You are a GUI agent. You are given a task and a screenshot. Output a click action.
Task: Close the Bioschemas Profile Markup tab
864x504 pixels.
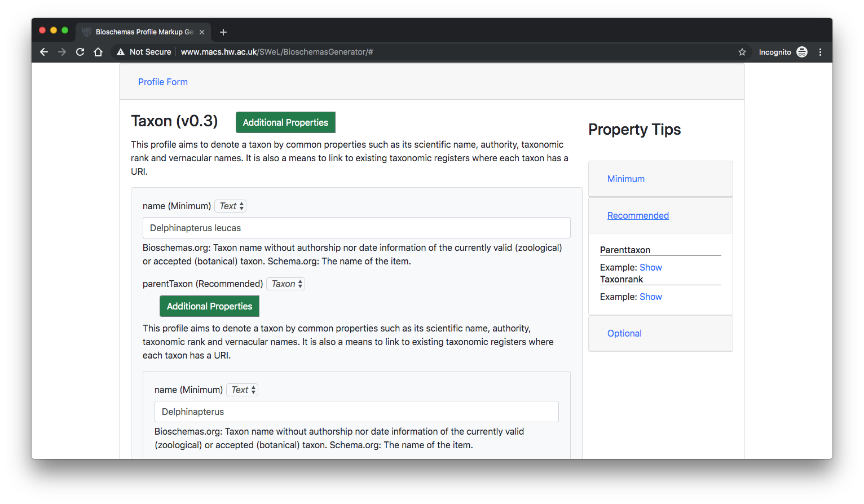coord(202,32)
